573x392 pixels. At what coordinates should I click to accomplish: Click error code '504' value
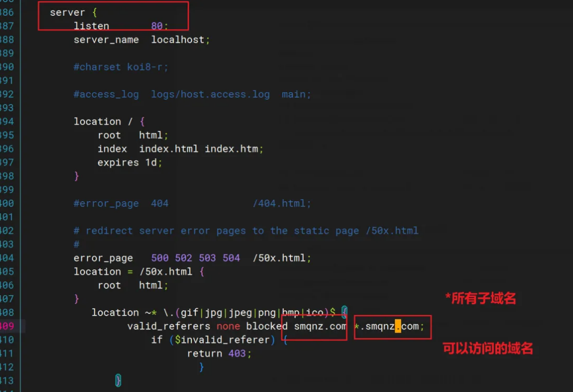(231, 258)
